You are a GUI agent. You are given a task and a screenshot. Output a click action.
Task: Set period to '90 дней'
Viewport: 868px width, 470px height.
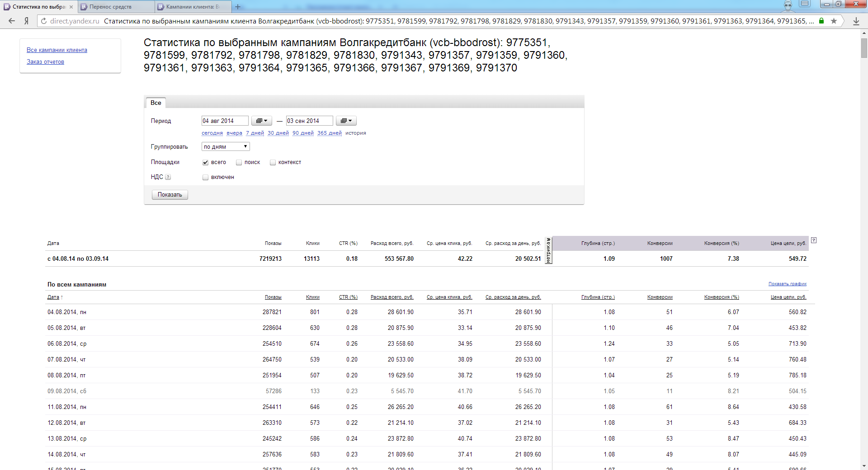[303, 133]
